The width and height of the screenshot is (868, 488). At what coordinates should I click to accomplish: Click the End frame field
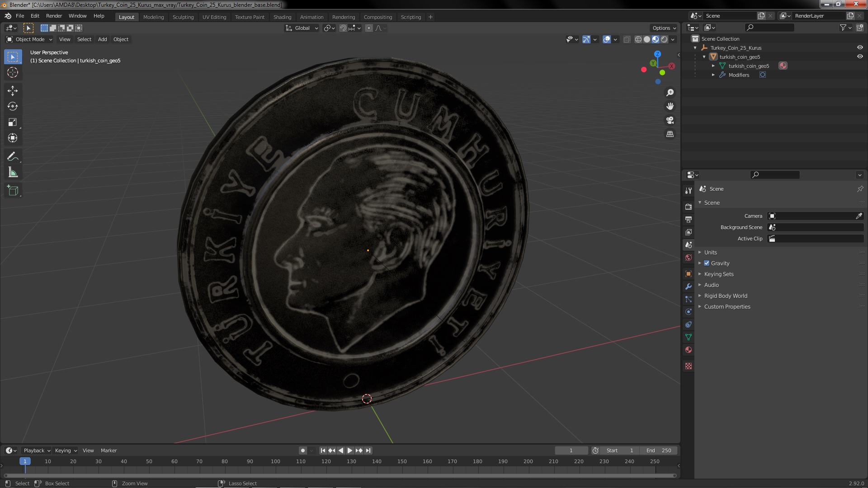click(x=659, y=450)
